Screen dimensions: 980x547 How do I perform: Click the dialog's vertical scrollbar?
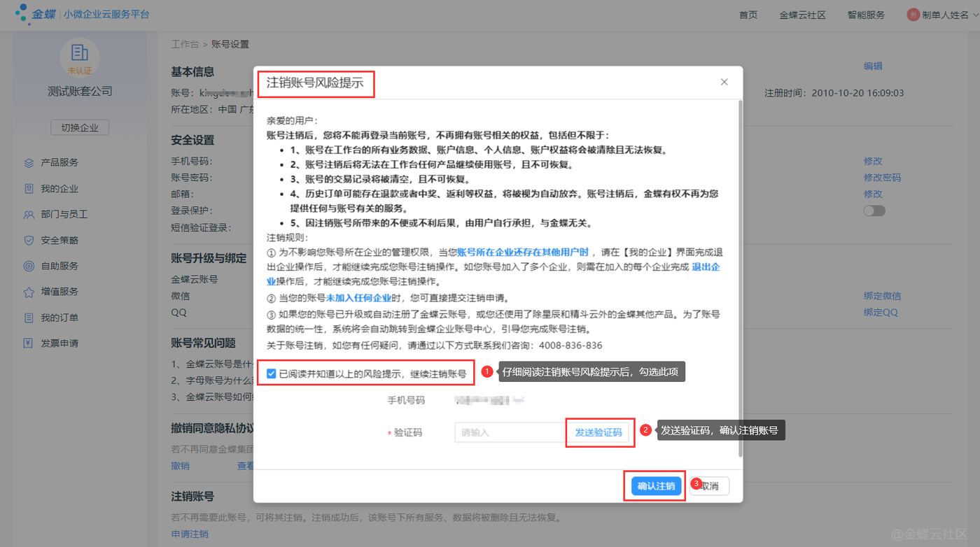point(740,280)
